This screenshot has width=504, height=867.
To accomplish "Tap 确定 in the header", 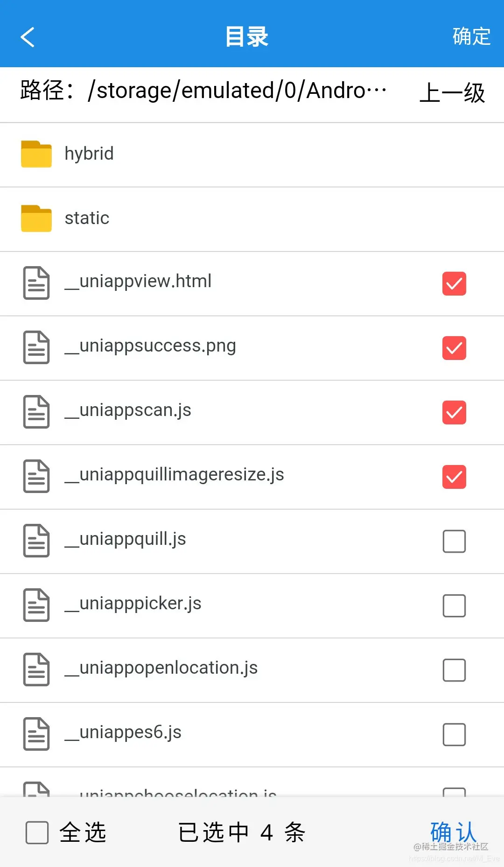I will click(x=471, y=36).
